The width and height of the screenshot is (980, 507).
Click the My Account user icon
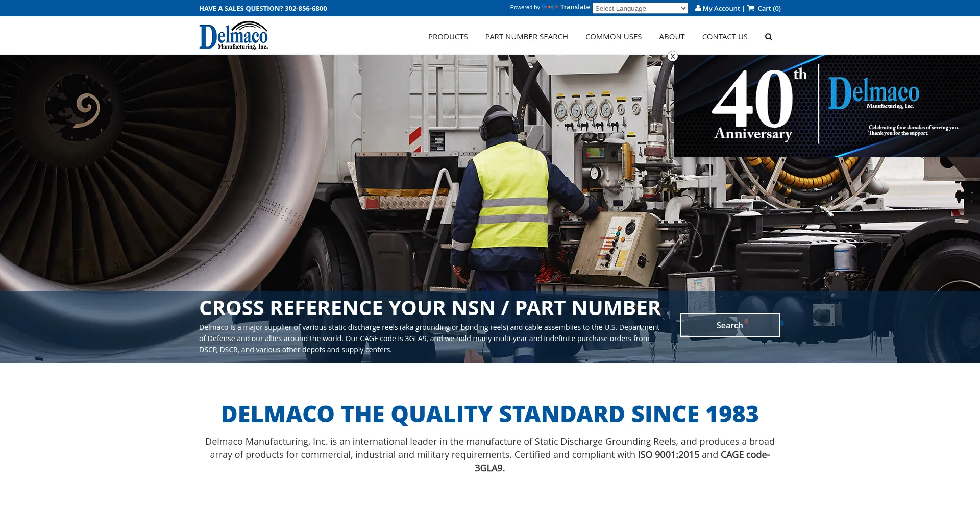pyautogui.click(x=698, y=8)
